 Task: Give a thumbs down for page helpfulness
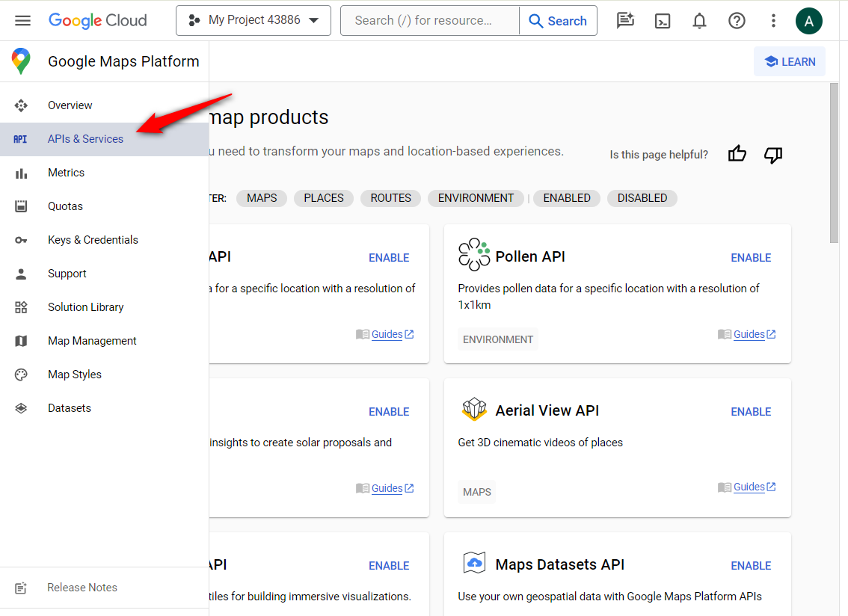click(773, 155)
